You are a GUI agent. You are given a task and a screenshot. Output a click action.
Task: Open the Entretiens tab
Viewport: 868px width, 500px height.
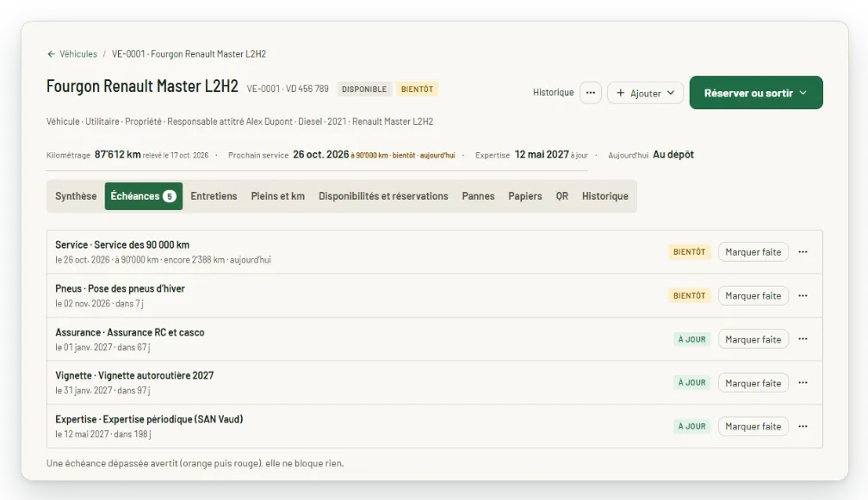point(214,196)
